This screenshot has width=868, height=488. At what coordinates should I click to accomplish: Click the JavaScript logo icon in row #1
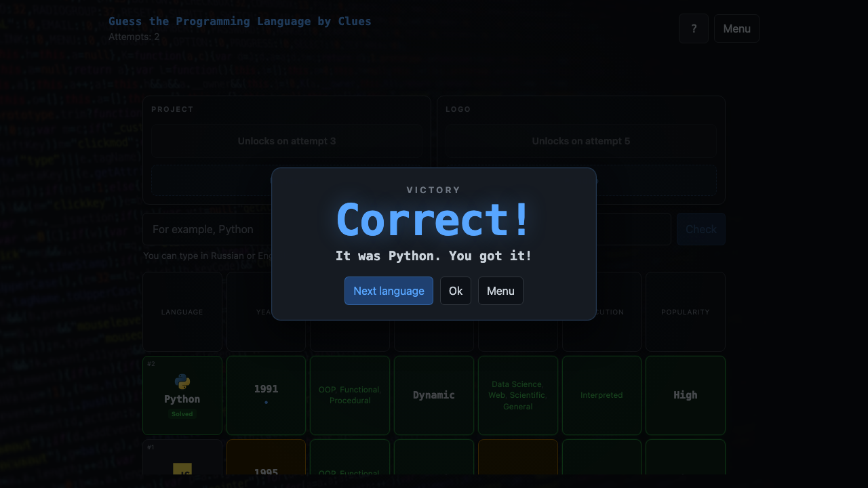(182, 470)
